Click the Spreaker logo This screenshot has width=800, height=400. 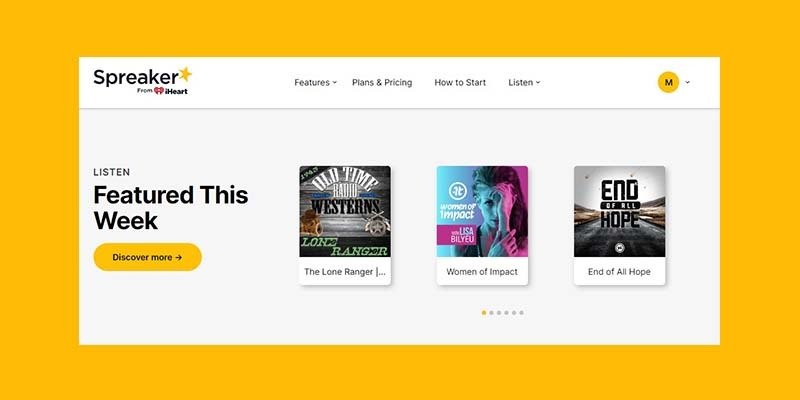[x=142, y=81]
